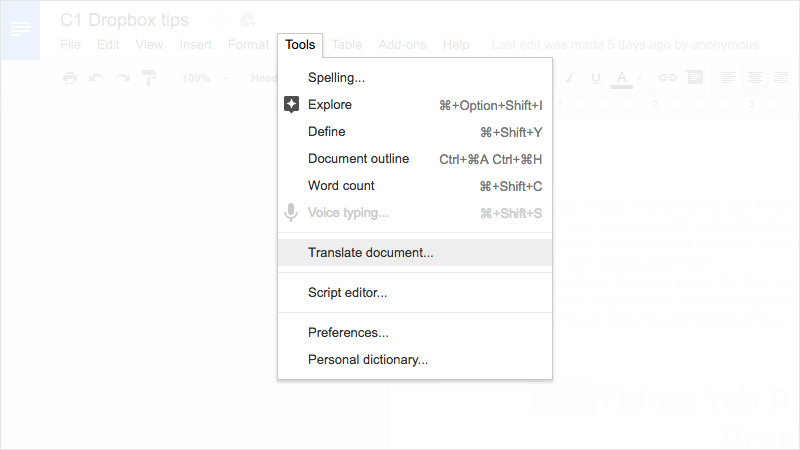Click the Print icon in toolbar
The image size is (800, 450).
70,78
